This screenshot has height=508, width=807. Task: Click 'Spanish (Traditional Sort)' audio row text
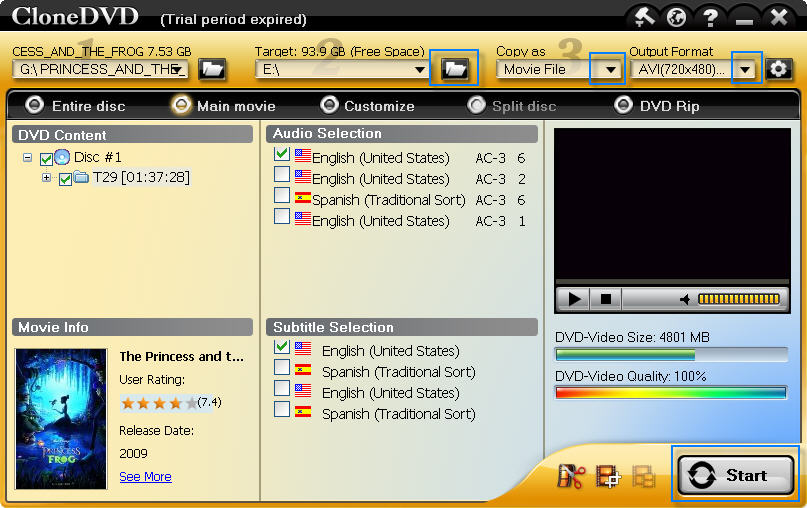[x=389, y=200]
